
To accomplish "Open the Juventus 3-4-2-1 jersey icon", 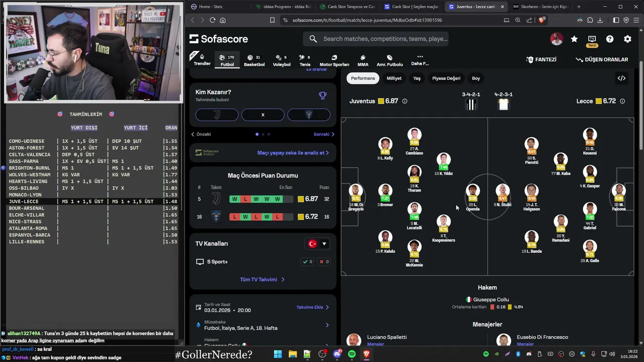I will (x=471, y=104).
